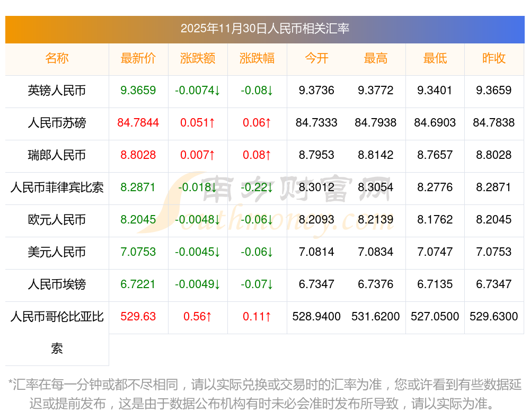530x420 pixels.
Task: Click the 欧元人民币 row name
Action: (57, 220)
